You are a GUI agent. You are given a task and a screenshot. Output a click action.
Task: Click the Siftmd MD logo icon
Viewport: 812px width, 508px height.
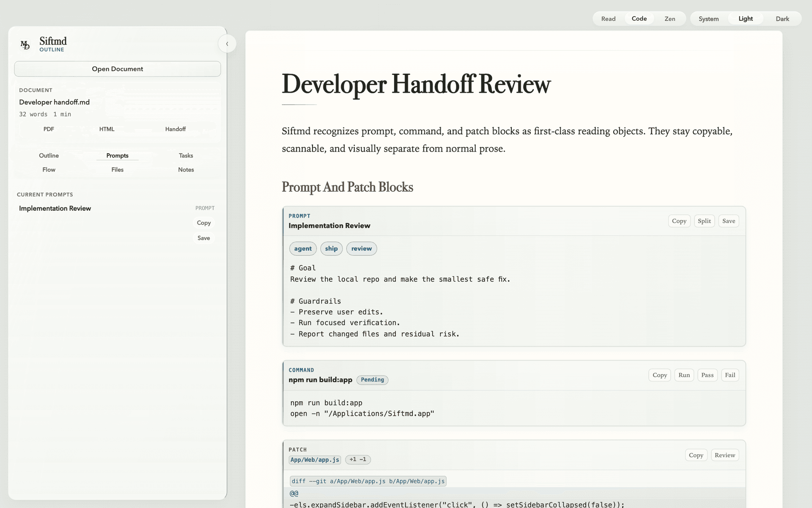click(25, 44)
